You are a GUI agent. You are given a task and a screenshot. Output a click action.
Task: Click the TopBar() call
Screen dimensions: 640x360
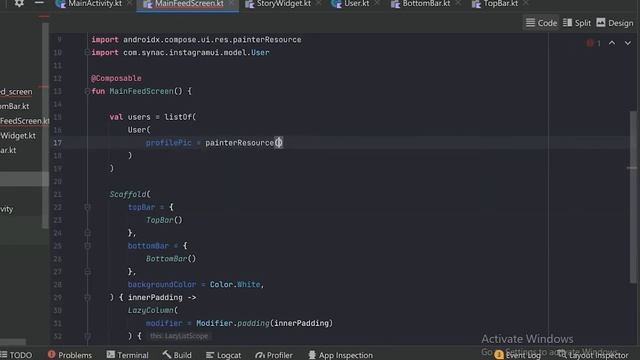[164, 220]
